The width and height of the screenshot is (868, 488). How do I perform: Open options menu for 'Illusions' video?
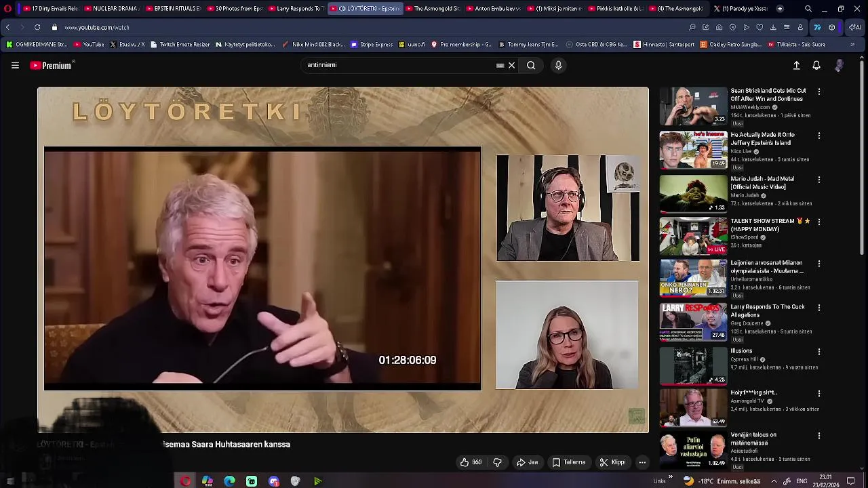click(818, 352)
